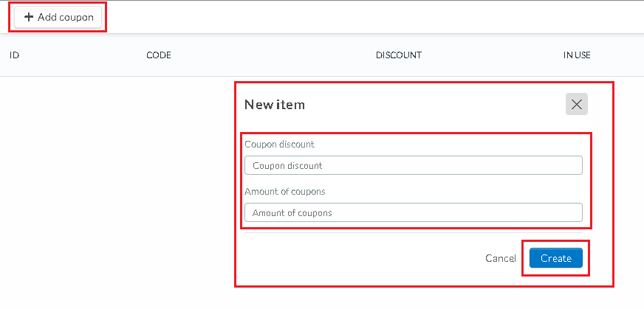Select the CODE column header
The width and height of the screenshot is (644, 309).
coord(159,55)
